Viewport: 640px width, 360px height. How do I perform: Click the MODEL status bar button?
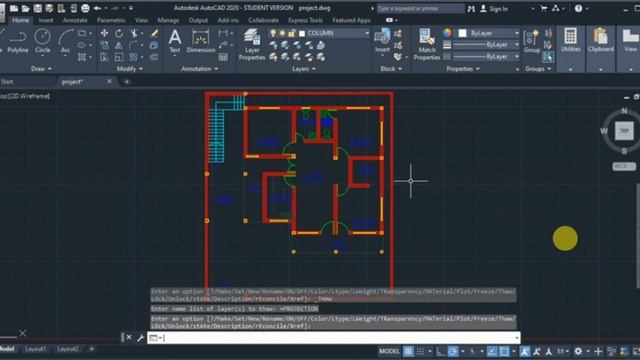(389, 351)
